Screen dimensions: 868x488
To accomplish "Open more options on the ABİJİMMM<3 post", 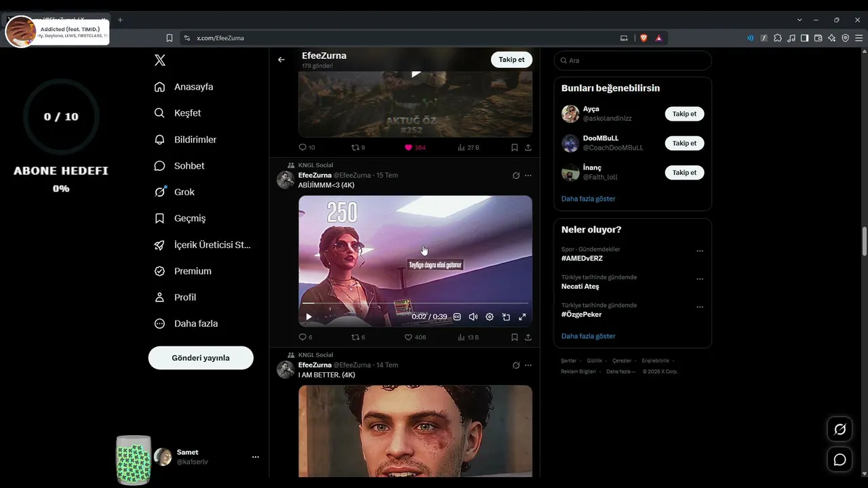I will coord(528,176).
